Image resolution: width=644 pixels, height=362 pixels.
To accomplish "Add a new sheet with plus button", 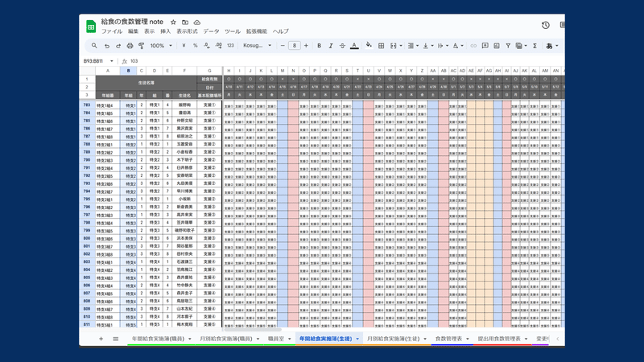I will (x=101, y=339).
